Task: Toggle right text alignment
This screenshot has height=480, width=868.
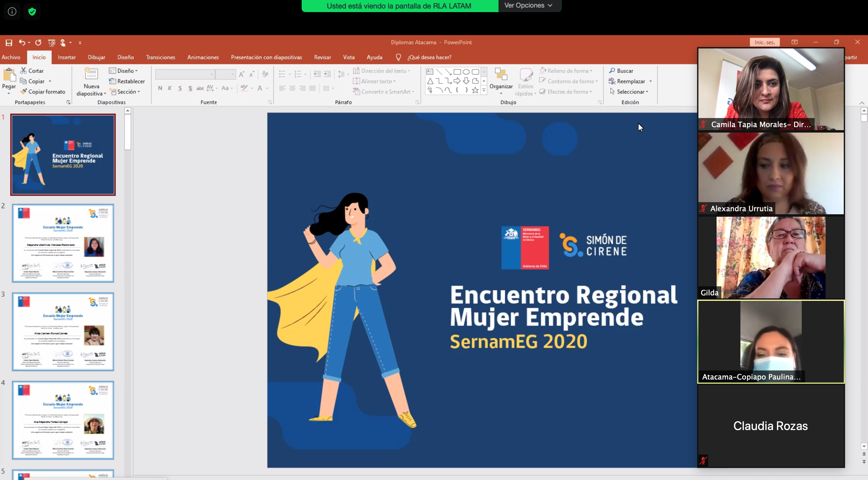Action: 303,88
